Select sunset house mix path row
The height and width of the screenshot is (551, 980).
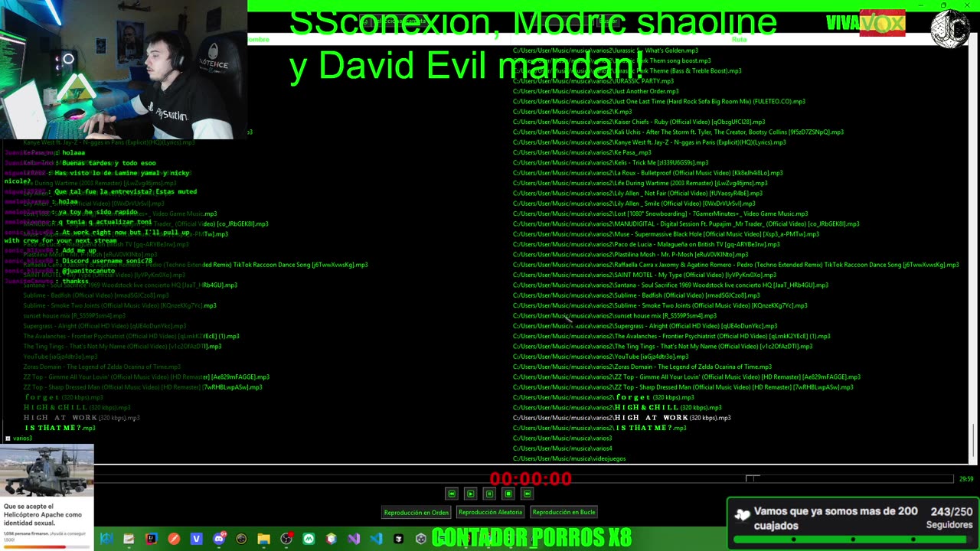pyautogui.click(x=614, y=315)
